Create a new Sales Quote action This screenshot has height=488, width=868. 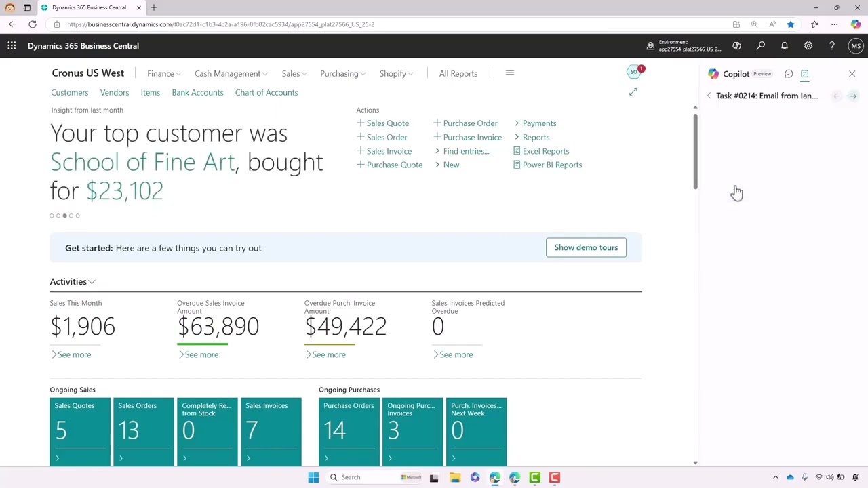383,123
